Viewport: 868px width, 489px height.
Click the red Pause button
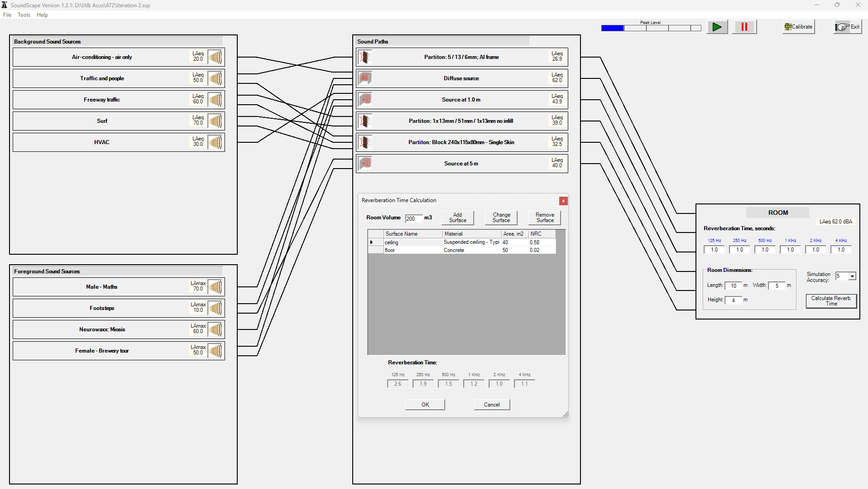tap(744, 27)
